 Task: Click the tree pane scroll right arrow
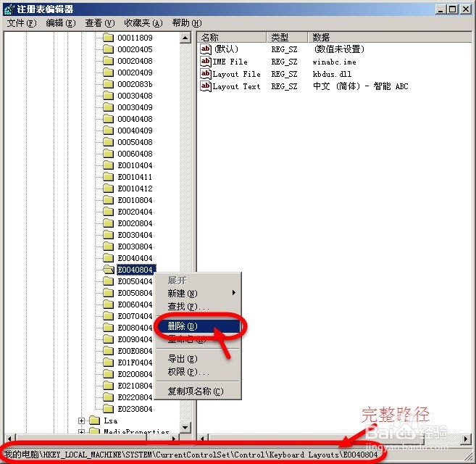174,439
